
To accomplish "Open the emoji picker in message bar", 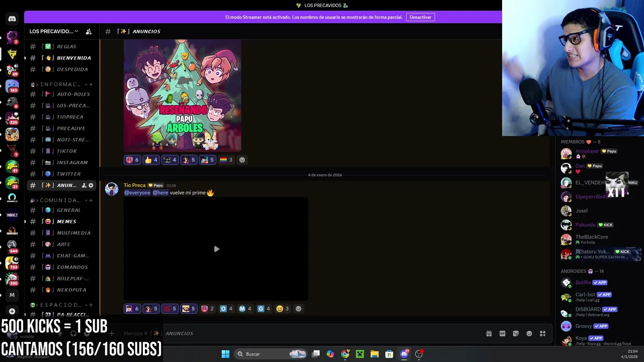I will click(x=529, y=333).
